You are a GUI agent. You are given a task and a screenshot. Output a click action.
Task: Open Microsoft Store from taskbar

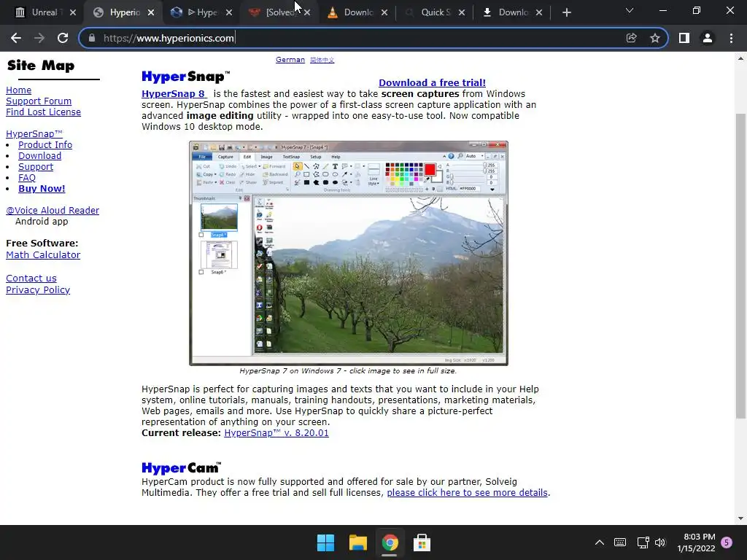[422, 542]
